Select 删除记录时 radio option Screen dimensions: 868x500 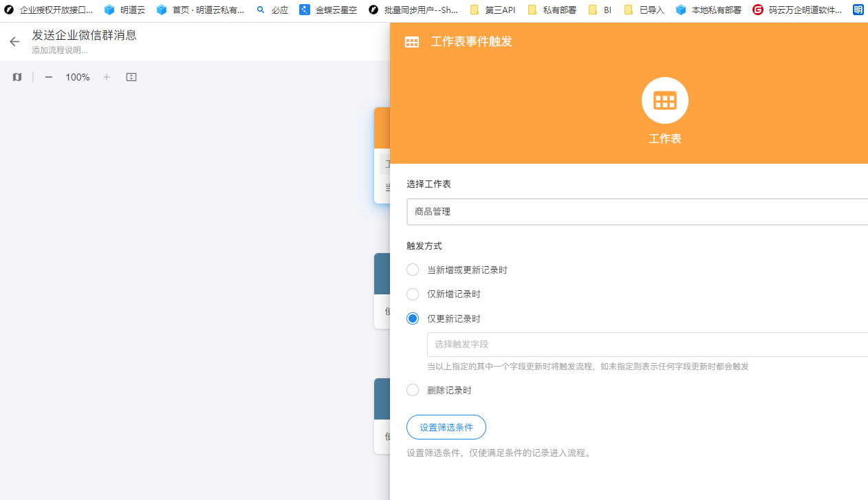pyautogui.click(x=413, y=390)
